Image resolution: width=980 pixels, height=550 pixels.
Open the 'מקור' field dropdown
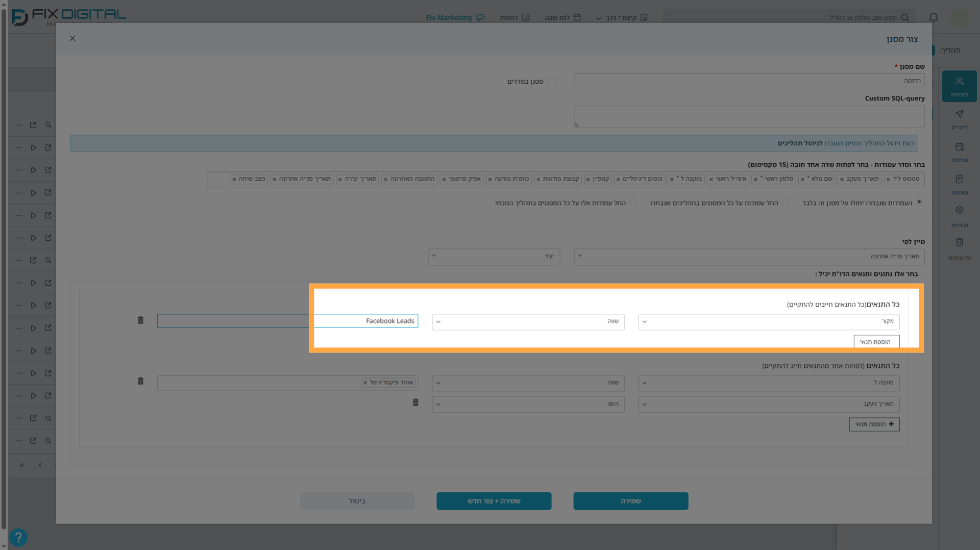coord(769,321)
